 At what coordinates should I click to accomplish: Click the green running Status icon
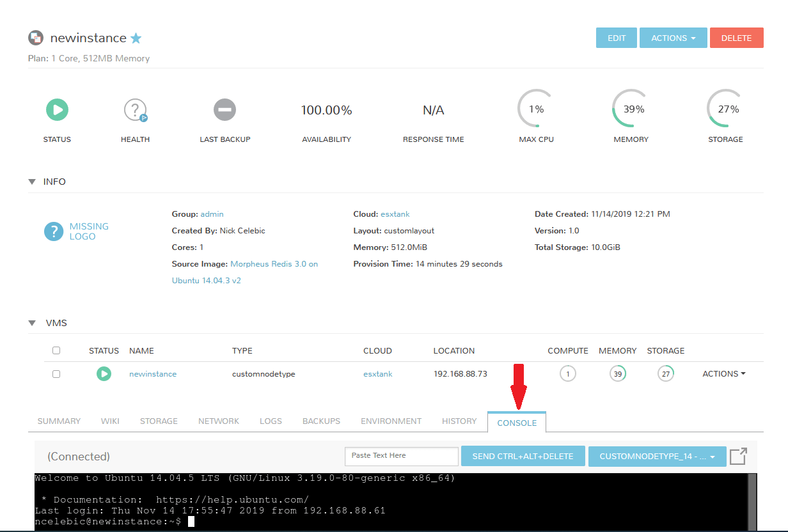click(x=57, y=110)
